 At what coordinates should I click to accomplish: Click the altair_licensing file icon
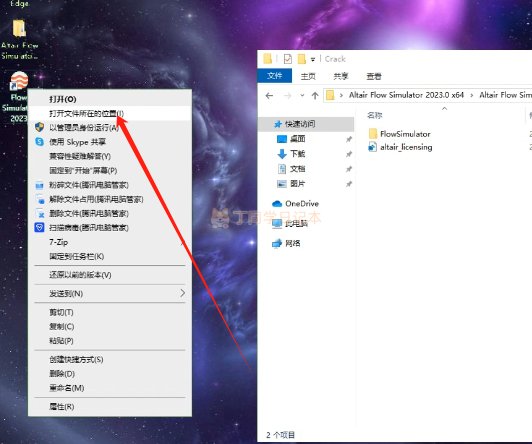[373, 147]
